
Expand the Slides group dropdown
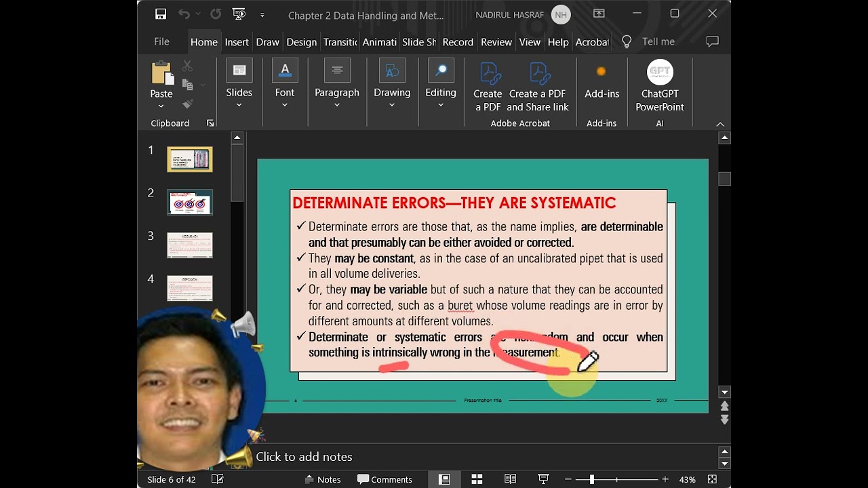pyautogui.click(x=239, y=105)
